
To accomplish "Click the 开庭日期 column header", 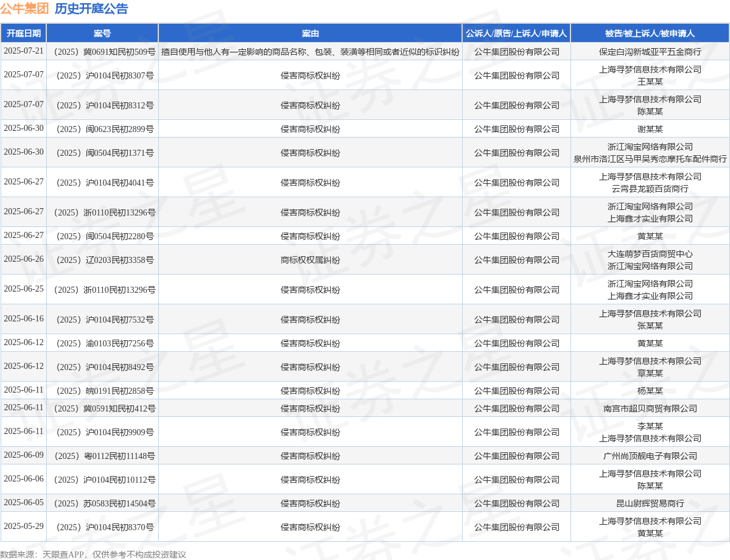I will pos(23,33).
